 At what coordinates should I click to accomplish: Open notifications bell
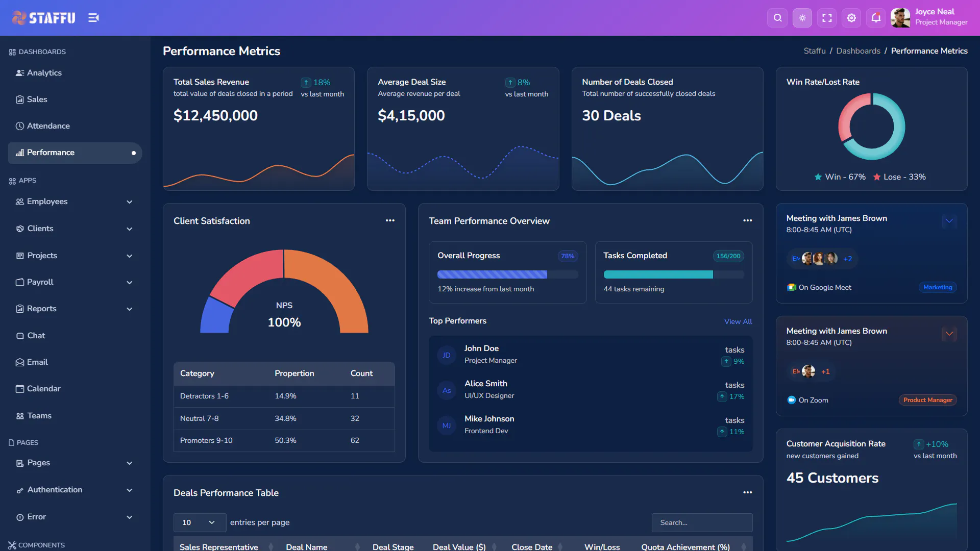click(x=876, y=18)
